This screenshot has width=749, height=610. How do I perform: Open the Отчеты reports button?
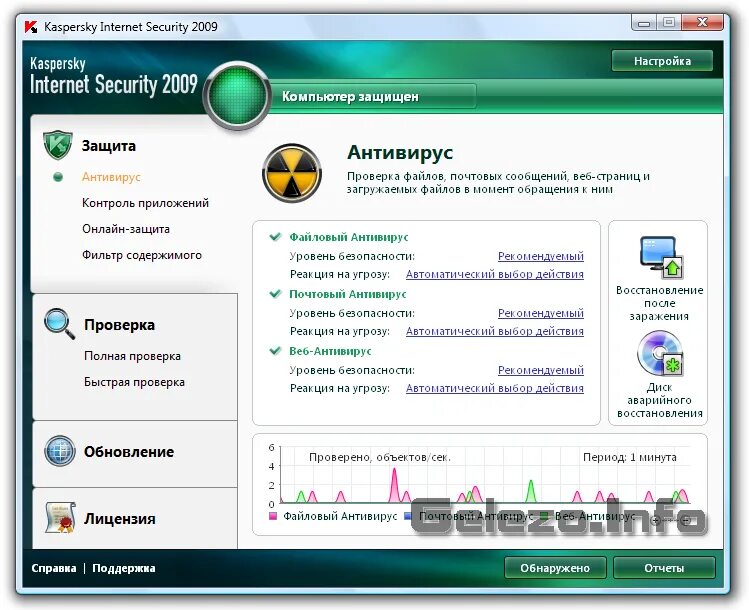(x=664, y=568)
